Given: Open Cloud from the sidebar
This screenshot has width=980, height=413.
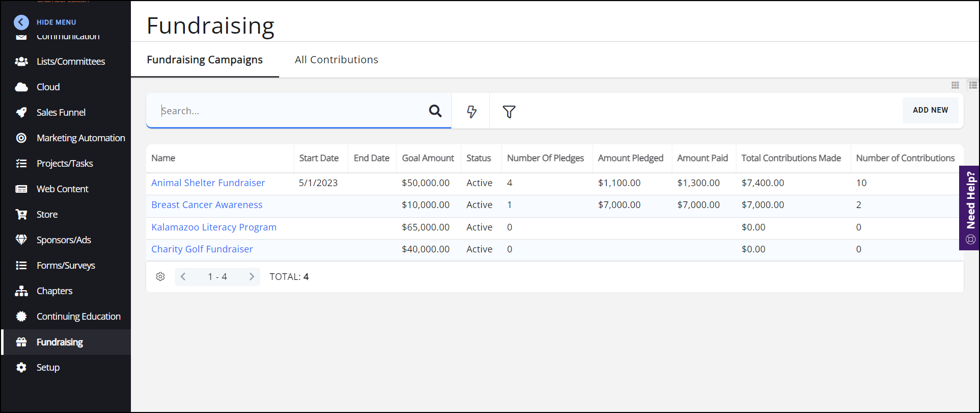Looking at the screenshot, I should click(x=48, y=87).
